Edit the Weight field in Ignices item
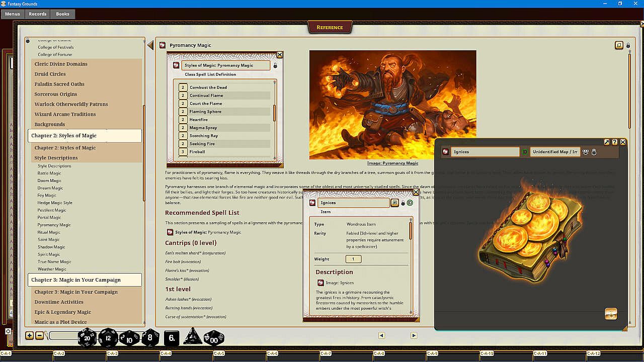 click(353, 259)
